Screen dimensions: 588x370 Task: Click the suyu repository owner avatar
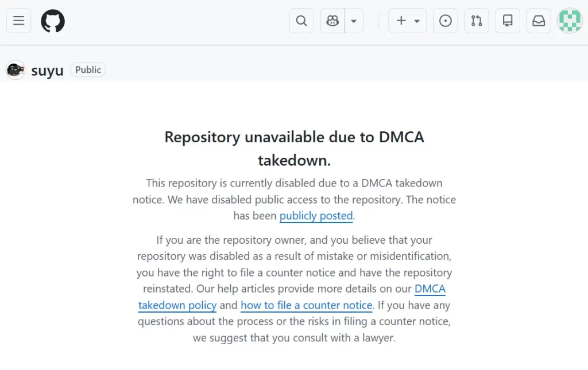coord(16,69)
